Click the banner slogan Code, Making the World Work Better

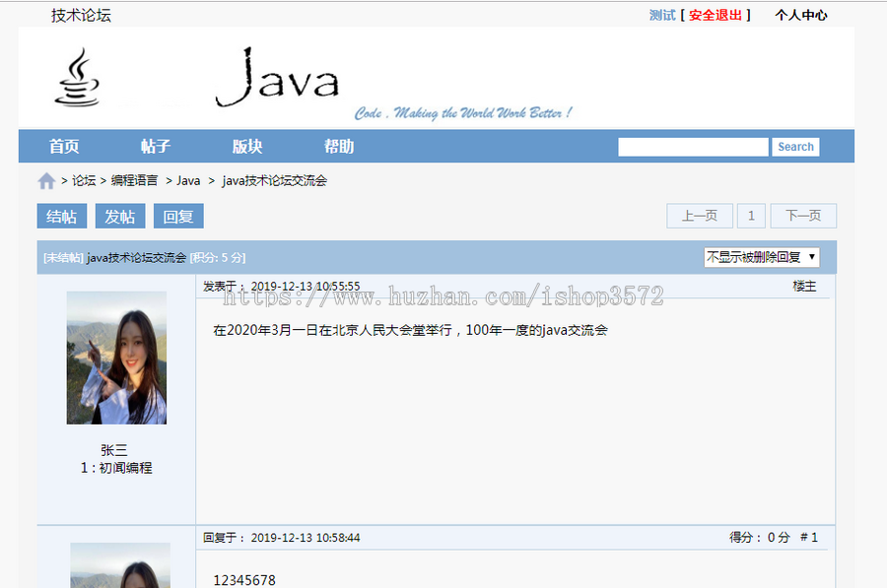pos(463,113)
